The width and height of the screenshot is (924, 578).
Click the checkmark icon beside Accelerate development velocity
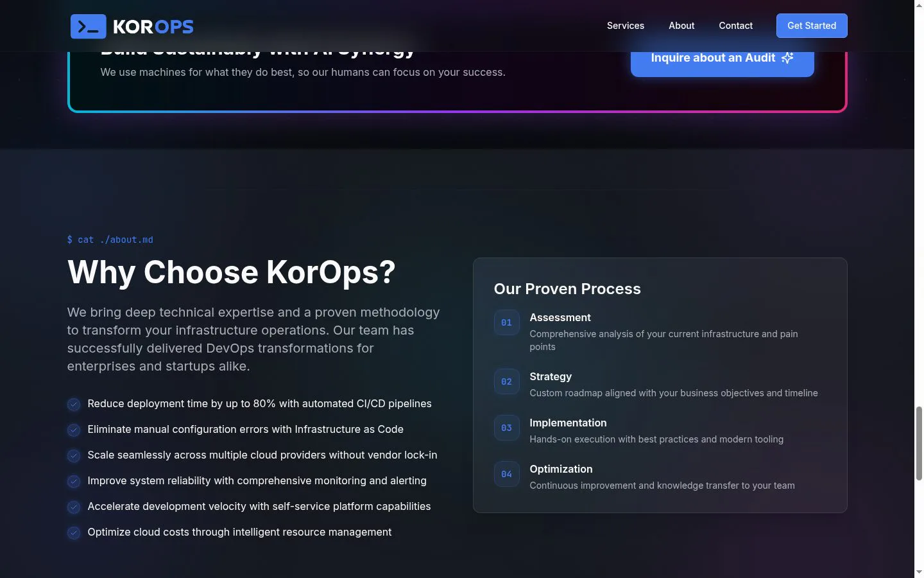74,507
